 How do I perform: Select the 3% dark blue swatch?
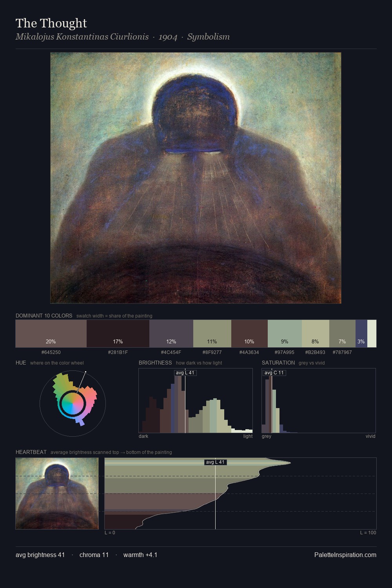[361, 334]
